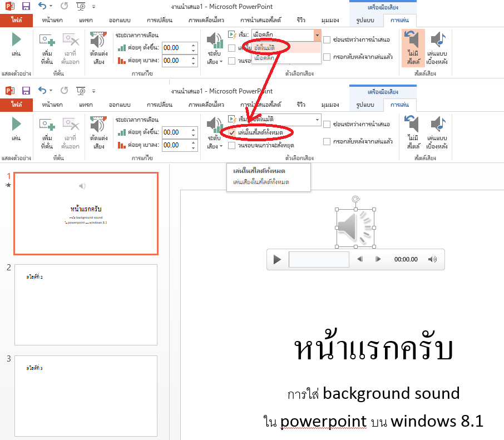This screenshot has width=504, height=440.
Task: Enable วนรอบจนกว่าจะสั่งหยุด loop checkbox in lower ribbon
Action: pos(232,146)
